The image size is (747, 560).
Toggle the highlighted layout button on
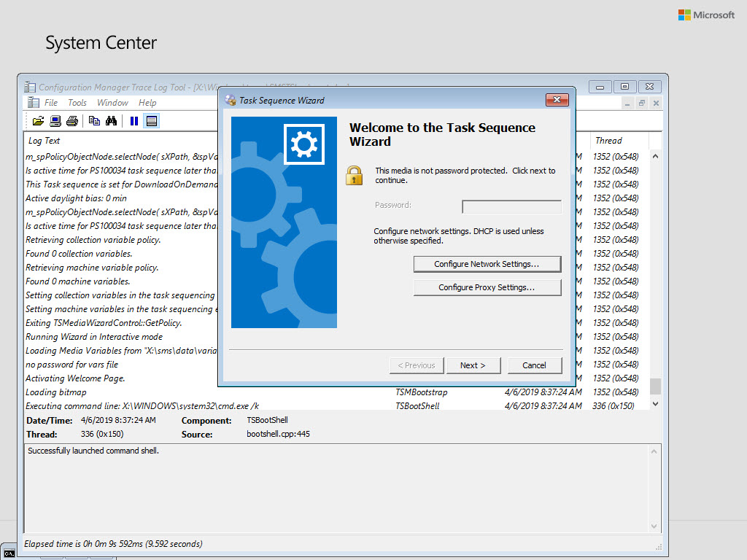[x=151, y=121]
